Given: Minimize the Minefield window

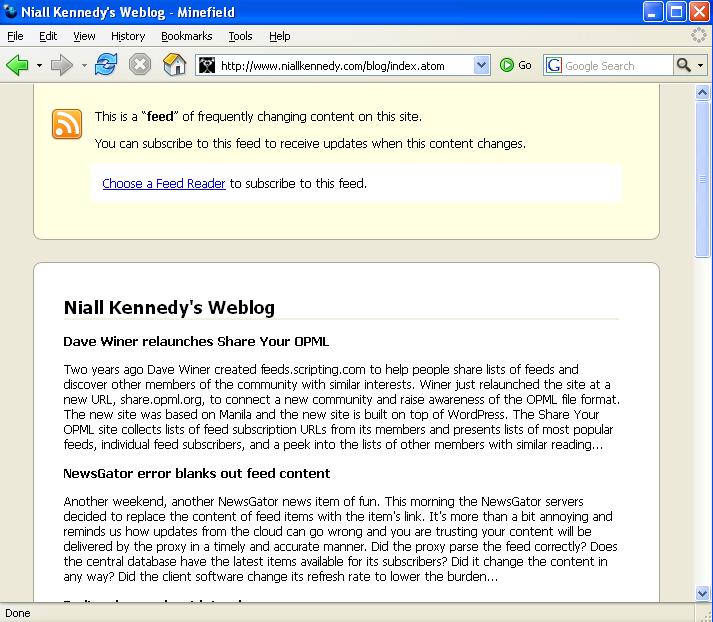Looking at the screenshot, I should [653, 12].
